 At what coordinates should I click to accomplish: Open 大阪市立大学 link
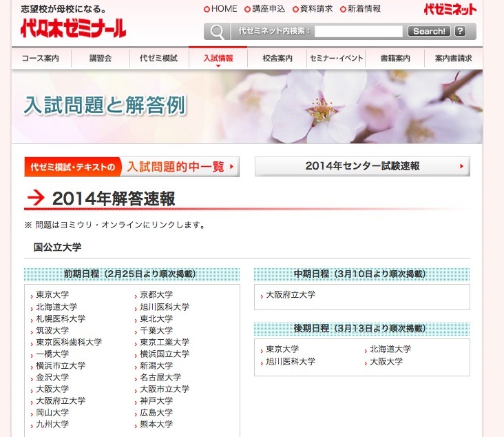[x=165, y=389]
